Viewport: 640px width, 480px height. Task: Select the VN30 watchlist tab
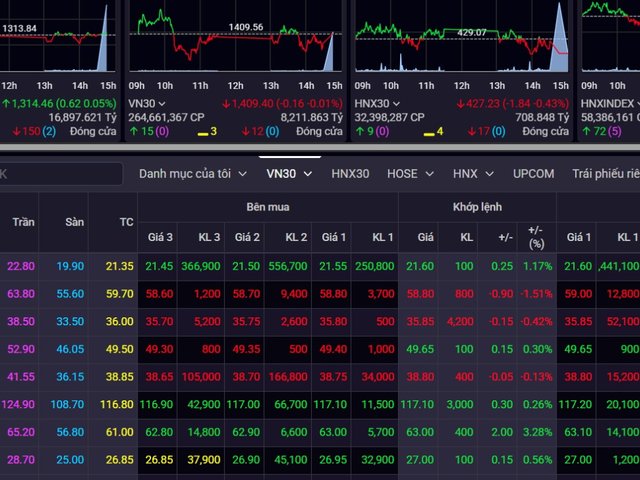point(283,173)
